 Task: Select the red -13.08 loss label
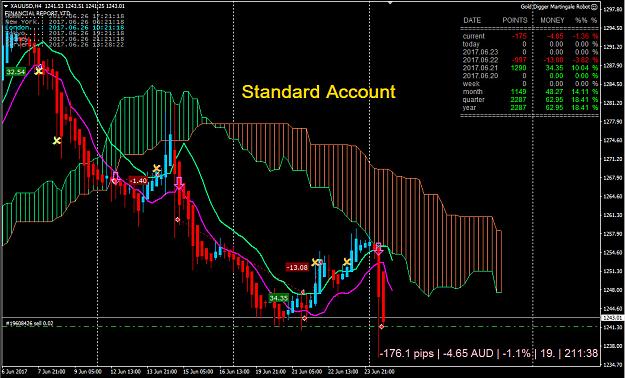[x=297, y=267]
